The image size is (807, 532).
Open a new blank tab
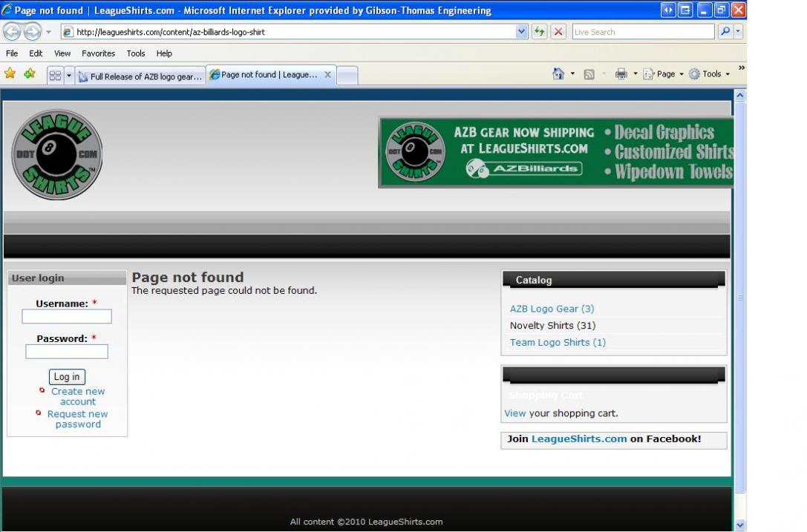point(347,76)
